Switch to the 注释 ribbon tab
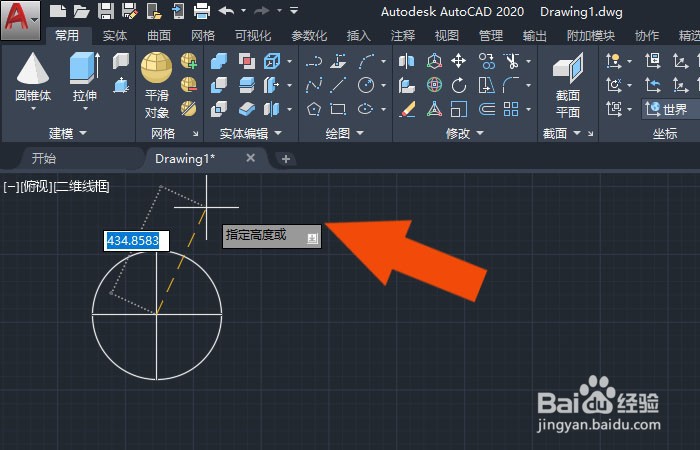This screenshot has width=700, height=450. pyautogui.click(x=403, y=35)
